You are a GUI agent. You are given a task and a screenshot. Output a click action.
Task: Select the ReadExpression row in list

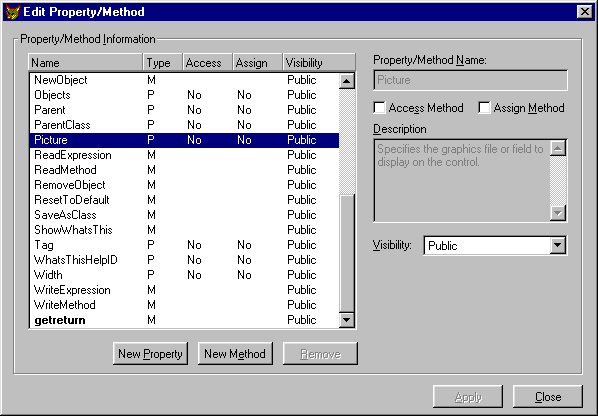(184, 155)
